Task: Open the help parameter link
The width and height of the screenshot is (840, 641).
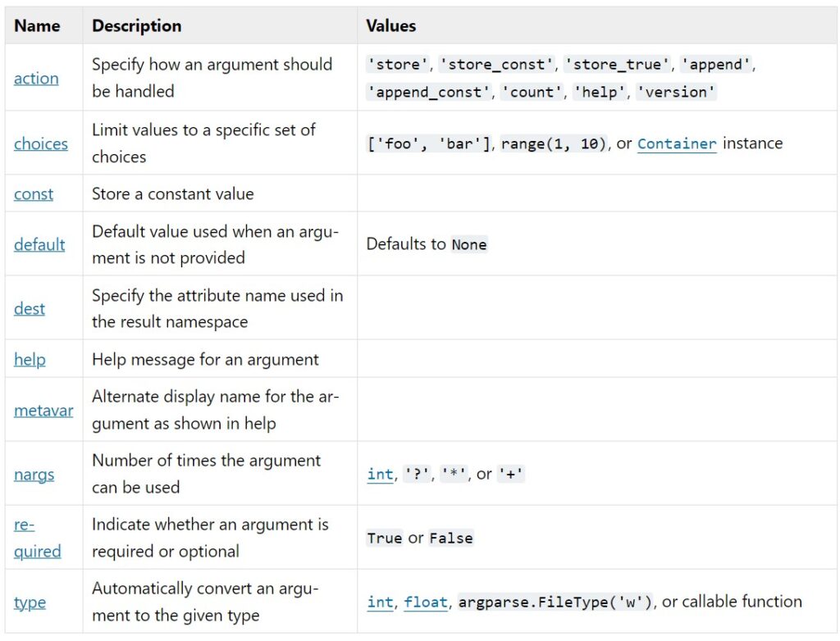Action: coord(30,360)
